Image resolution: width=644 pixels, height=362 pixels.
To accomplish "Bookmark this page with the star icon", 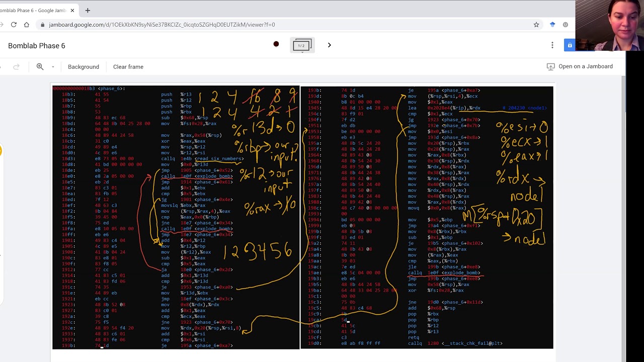I will click(x=536, y=25).
